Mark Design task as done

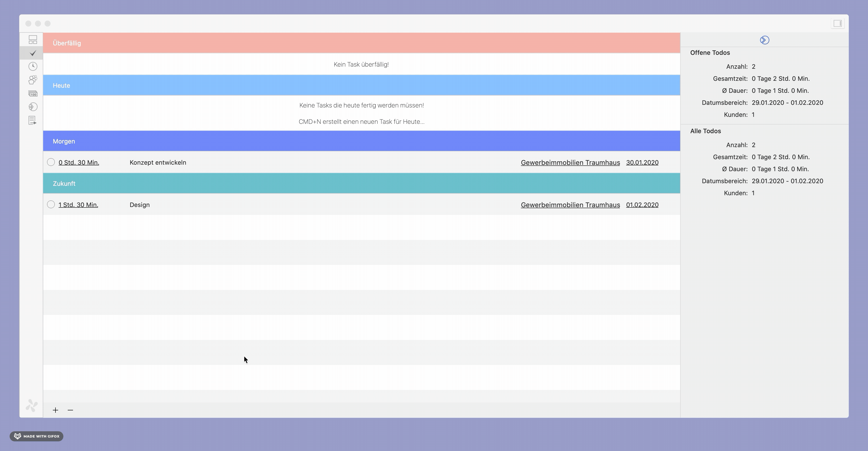tap(51, 204)
